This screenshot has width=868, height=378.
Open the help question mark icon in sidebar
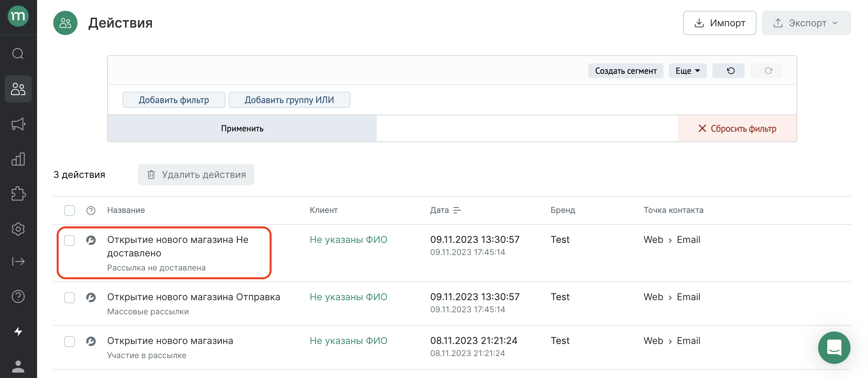tap(18, 296)
